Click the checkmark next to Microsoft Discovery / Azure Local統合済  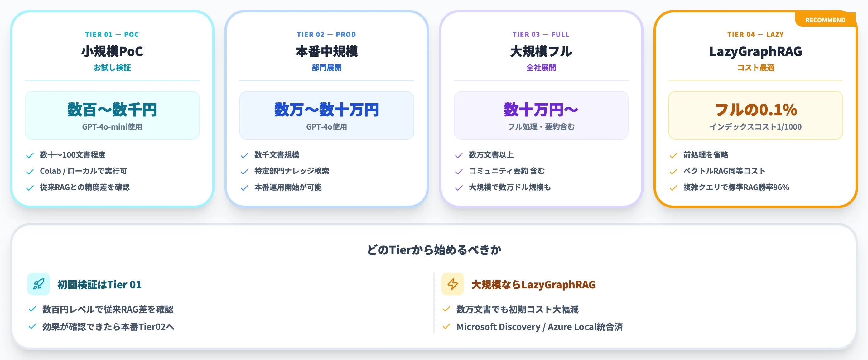coord(446,326)
